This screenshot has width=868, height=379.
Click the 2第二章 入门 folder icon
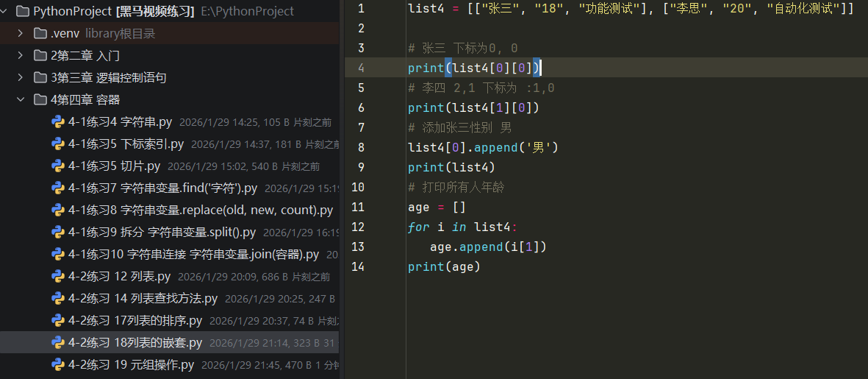tap(40, 55)
